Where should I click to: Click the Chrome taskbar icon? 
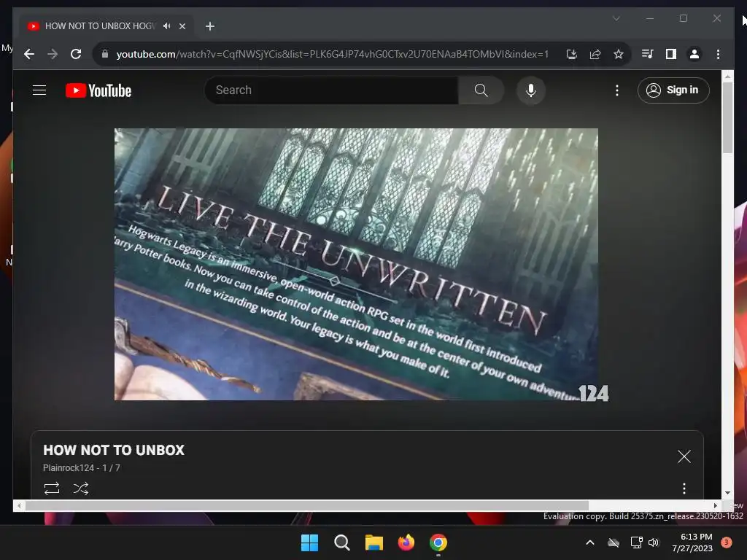point(438,542)
